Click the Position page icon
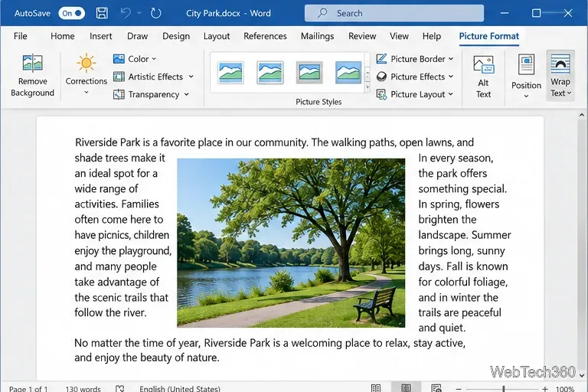Viewport: 588px width, 392px height. tap(526, 64)
